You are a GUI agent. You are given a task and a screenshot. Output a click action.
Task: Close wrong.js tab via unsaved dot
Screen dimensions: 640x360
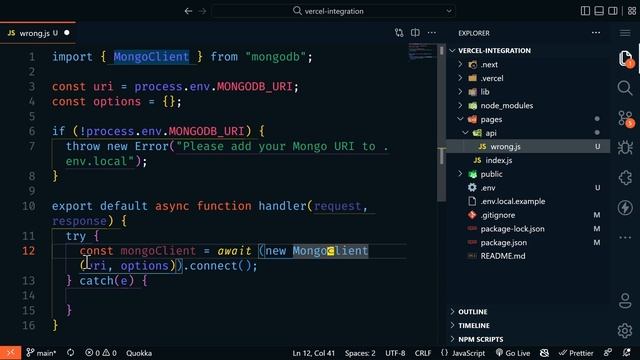tap(67, 33)
